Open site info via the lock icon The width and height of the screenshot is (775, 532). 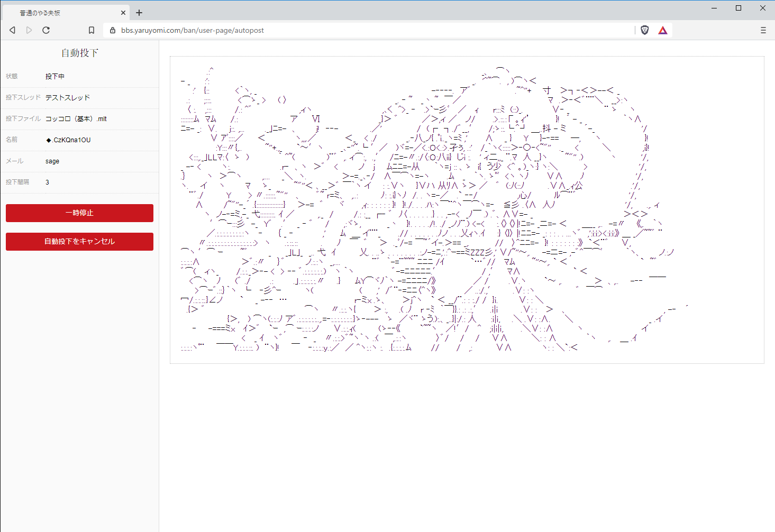(112, 30)
